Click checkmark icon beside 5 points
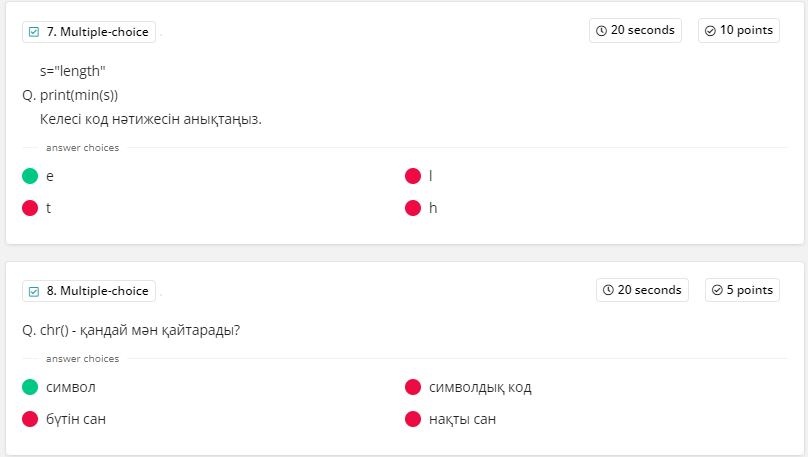This screenshot has width=808, height=457. (717, 290)
